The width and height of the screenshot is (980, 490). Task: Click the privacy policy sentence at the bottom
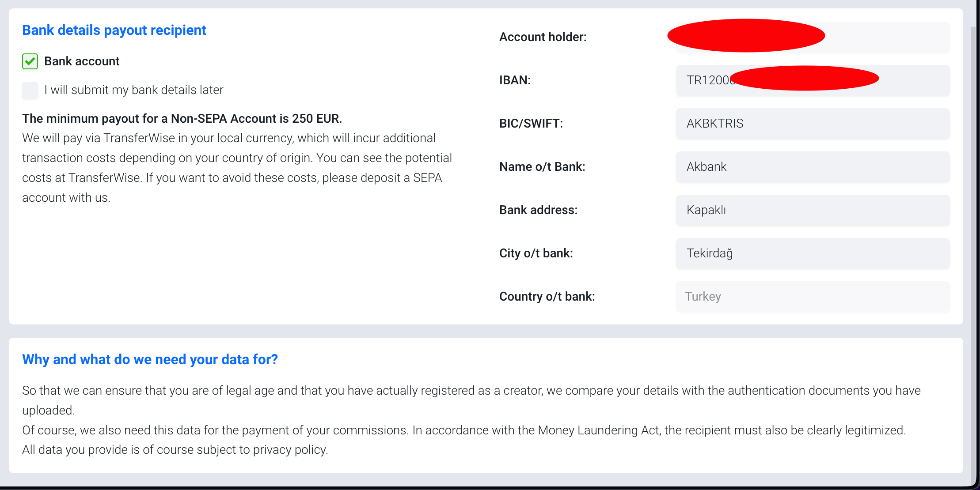coord(175,450)
